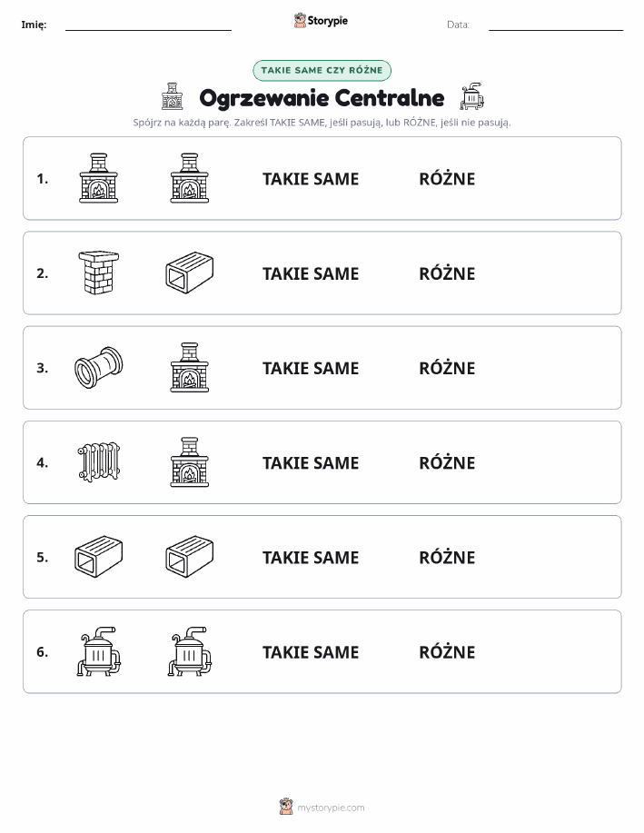The height and width of the screenshot is (833, 644).
Task: Choose TAKIE SAME for row 6
Action: pyautogui.click(x=311, y=652)
